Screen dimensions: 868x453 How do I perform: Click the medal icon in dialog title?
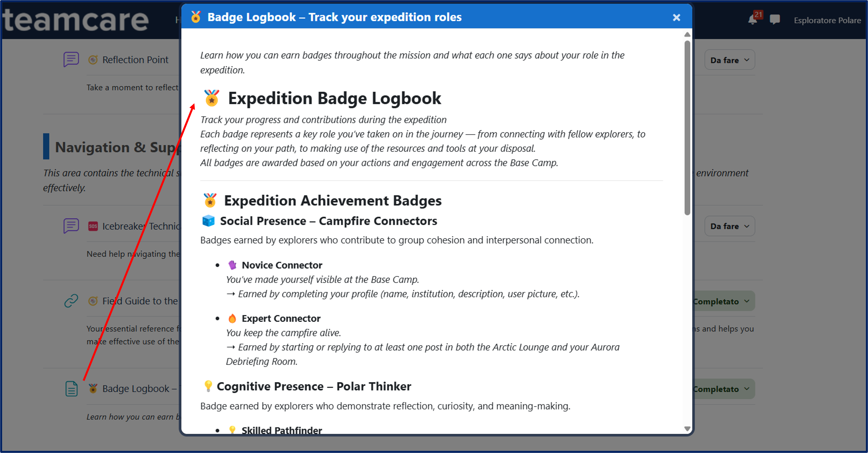196,17
